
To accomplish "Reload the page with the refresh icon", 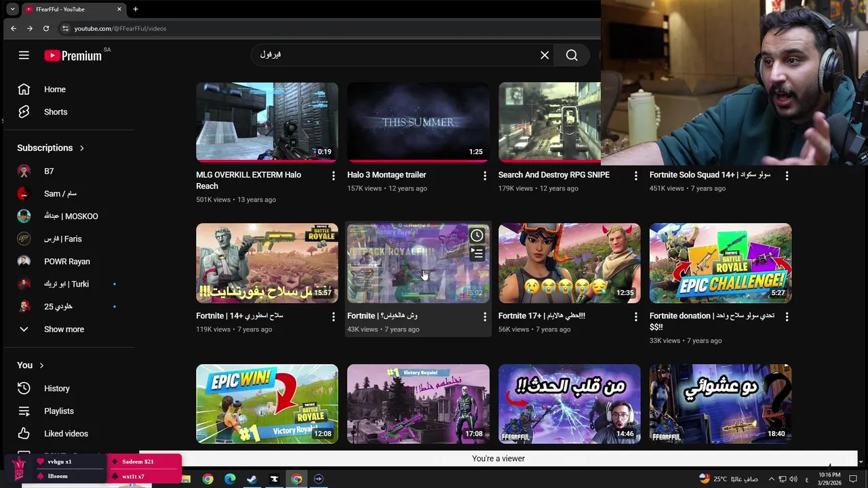I will point(46,28).
